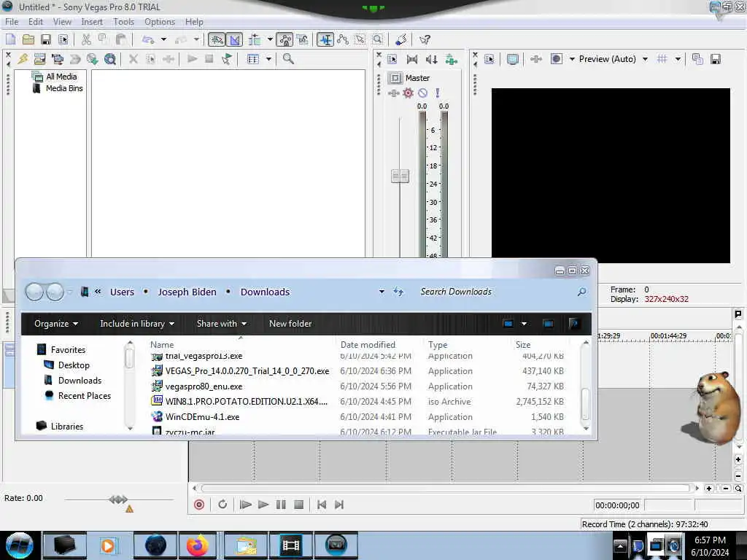Open the Options menu
This screenshot has height=560, width=747.
coord(160,22)
